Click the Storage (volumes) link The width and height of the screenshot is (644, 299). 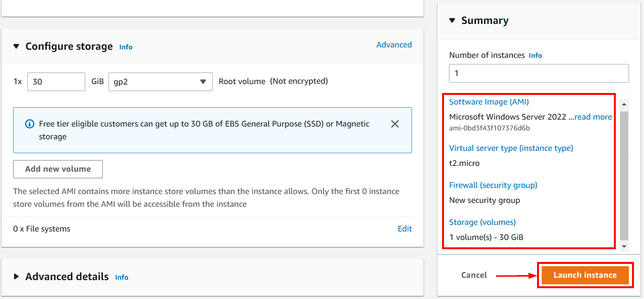[482, 222]
